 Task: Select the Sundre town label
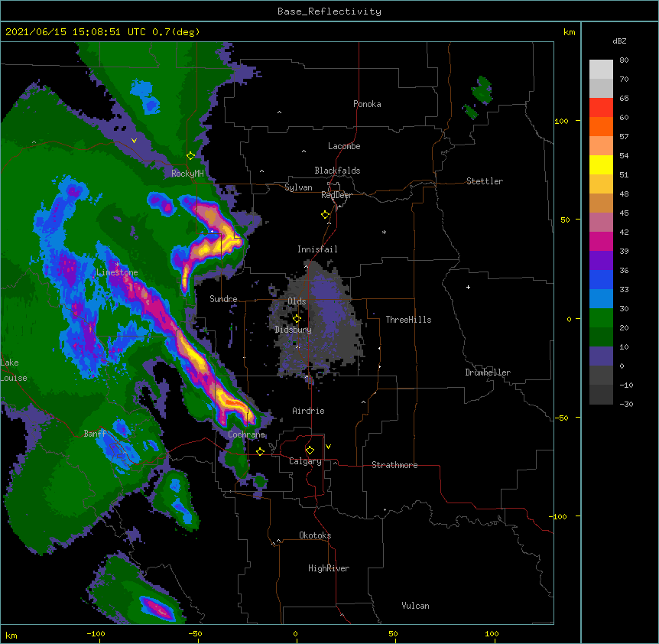tap(223, 299)
